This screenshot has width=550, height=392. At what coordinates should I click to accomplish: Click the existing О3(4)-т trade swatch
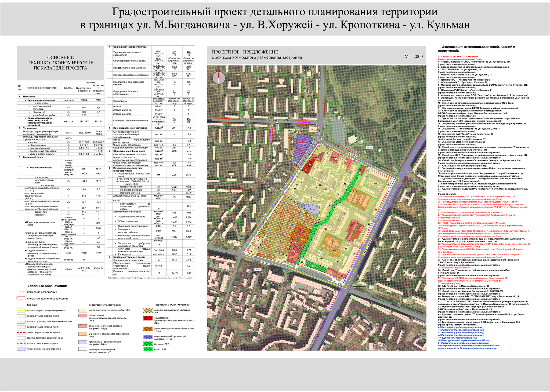pyautogui.click(x=83, y=326)
